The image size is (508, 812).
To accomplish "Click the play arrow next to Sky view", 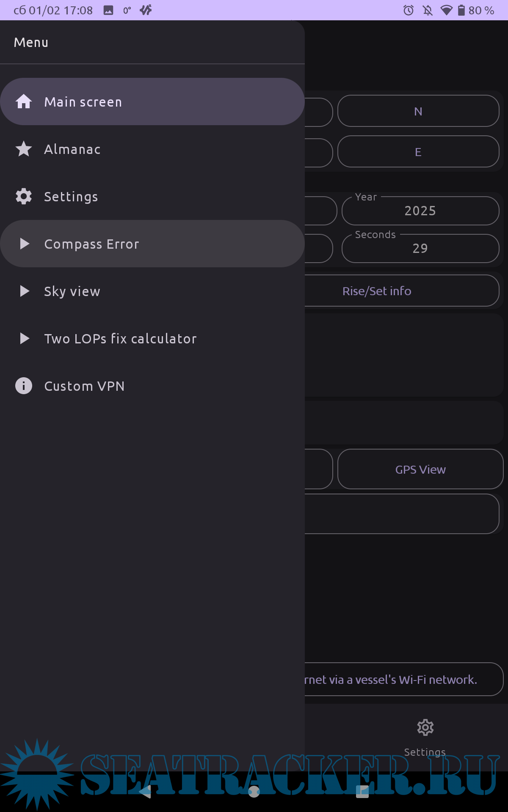I will 25,291.
